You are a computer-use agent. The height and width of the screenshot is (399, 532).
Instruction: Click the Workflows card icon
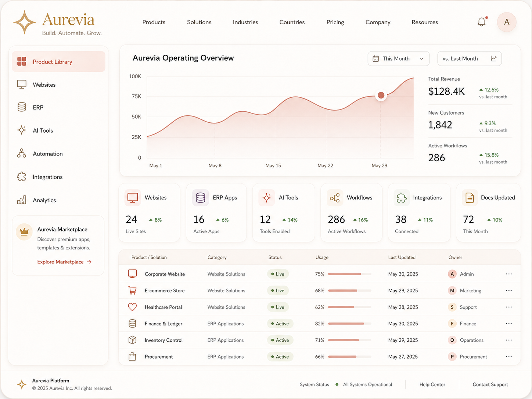click(335, 198)
